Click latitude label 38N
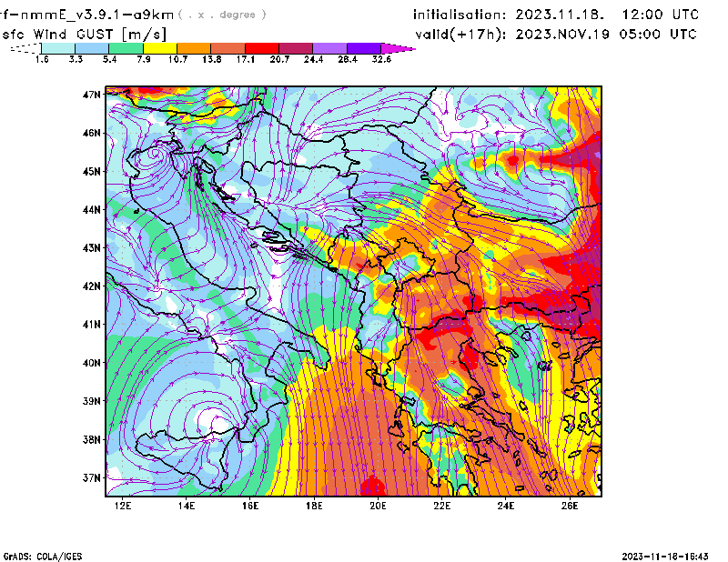 (92, 439)
